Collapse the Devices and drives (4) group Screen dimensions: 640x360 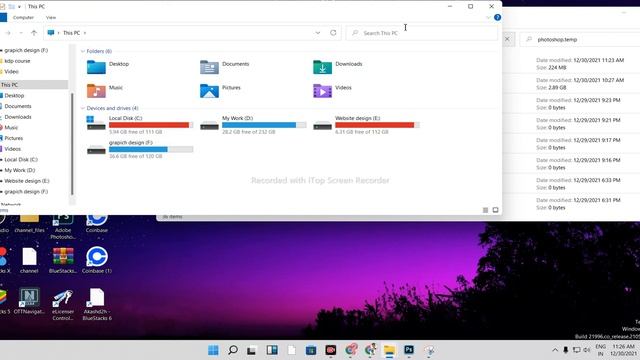click(x=83, y=108)
